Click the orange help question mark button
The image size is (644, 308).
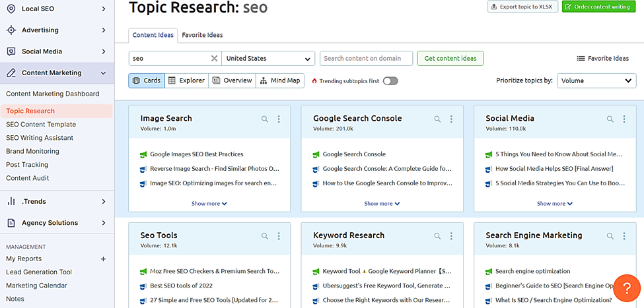point(627,288)
